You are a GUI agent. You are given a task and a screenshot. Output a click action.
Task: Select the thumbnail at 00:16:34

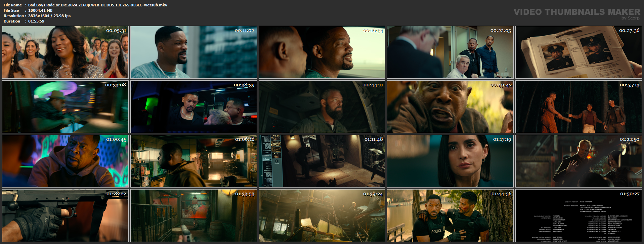point(322,52)
